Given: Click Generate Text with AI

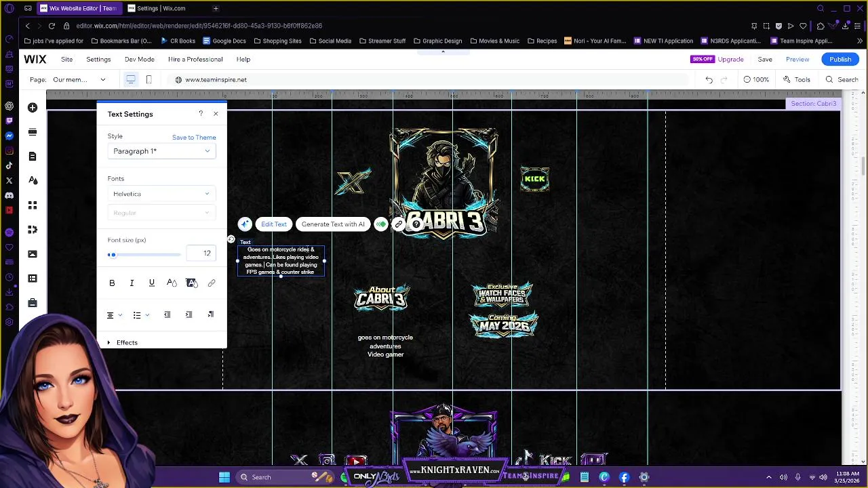Looking at the screenshot, I should [x=333, y=224].
